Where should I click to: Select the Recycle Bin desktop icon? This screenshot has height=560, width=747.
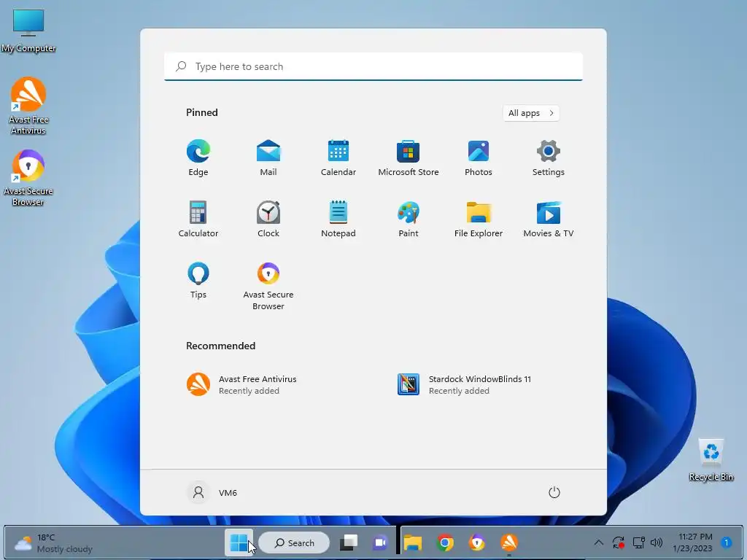click(x=711, y=460)
